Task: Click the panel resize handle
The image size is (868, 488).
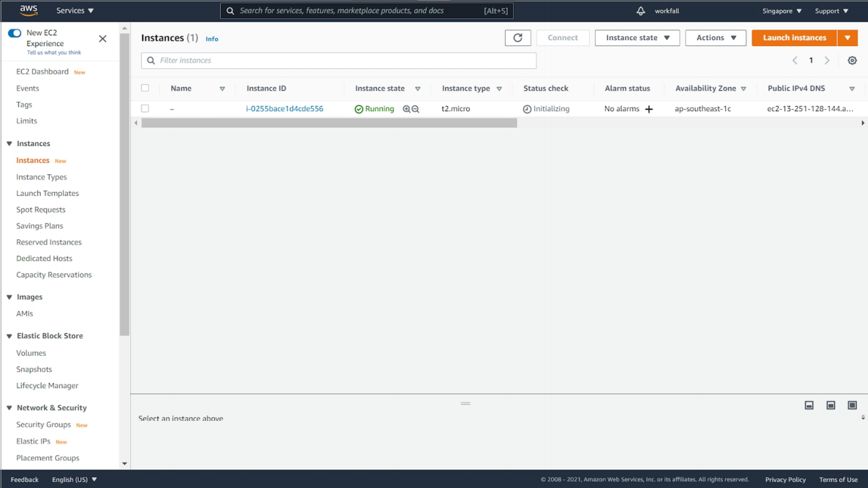Action: [x=466, y=403]
